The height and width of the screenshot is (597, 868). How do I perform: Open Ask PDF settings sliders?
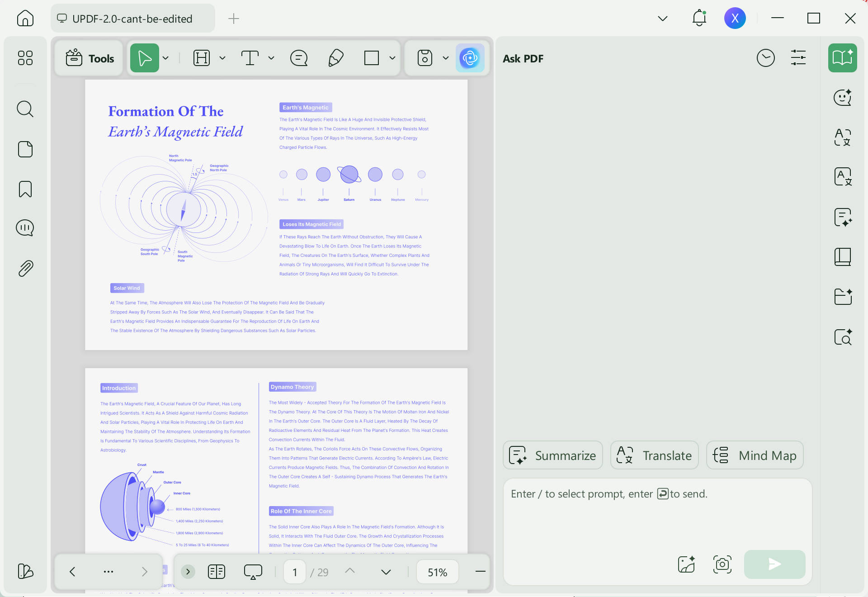pos(798,58)
